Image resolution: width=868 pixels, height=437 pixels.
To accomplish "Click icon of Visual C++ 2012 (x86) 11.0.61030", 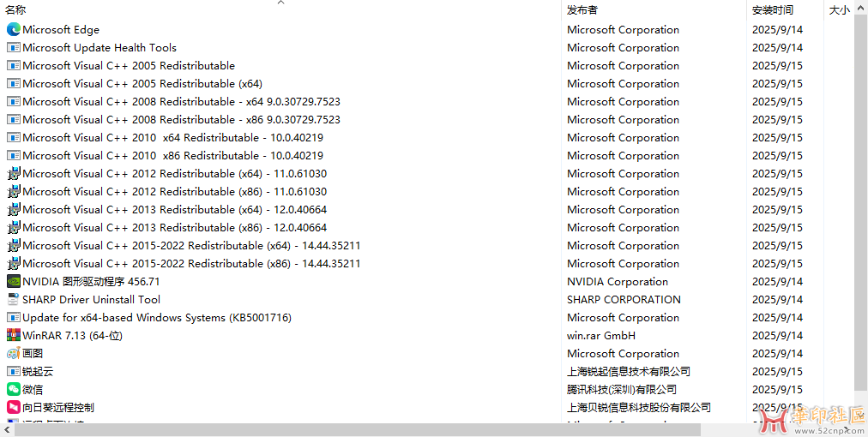I will pos(13,191).
